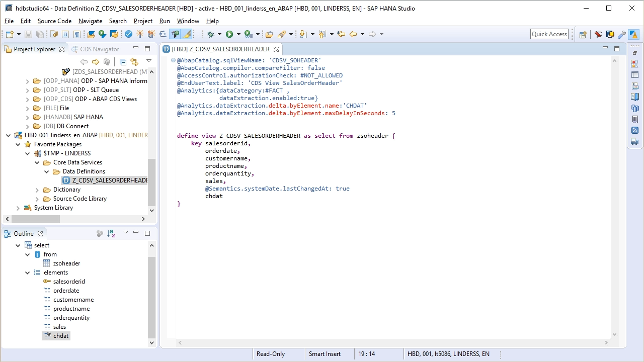Toggle the highlighter pen toolbar button

(187, 34)
